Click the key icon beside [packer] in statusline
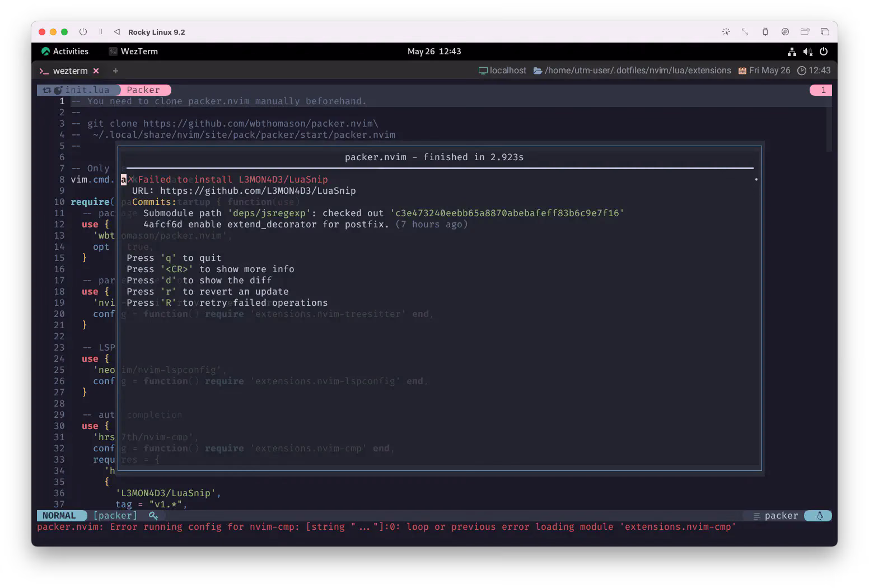This screenshot has width=869, height=588. click(153, 516)
